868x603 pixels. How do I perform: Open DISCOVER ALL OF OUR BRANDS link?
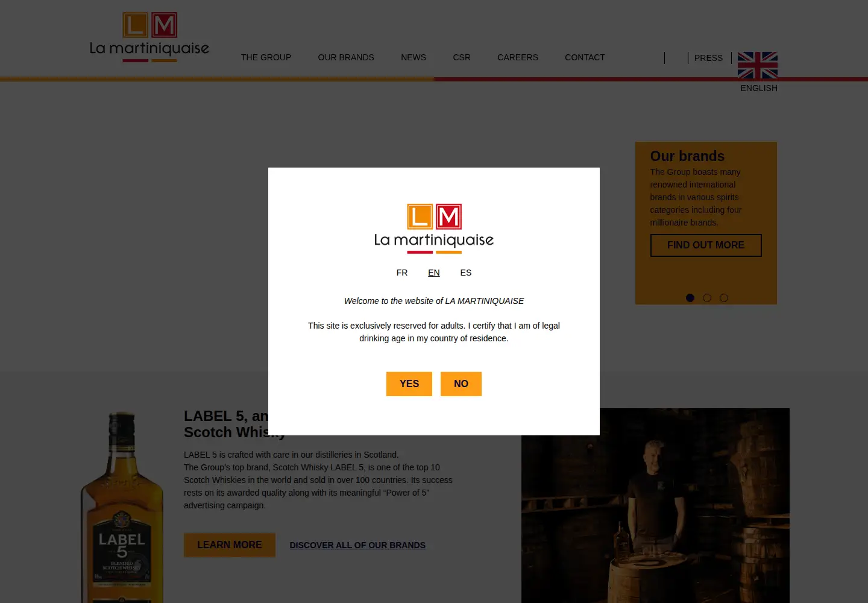click(357, 545)
